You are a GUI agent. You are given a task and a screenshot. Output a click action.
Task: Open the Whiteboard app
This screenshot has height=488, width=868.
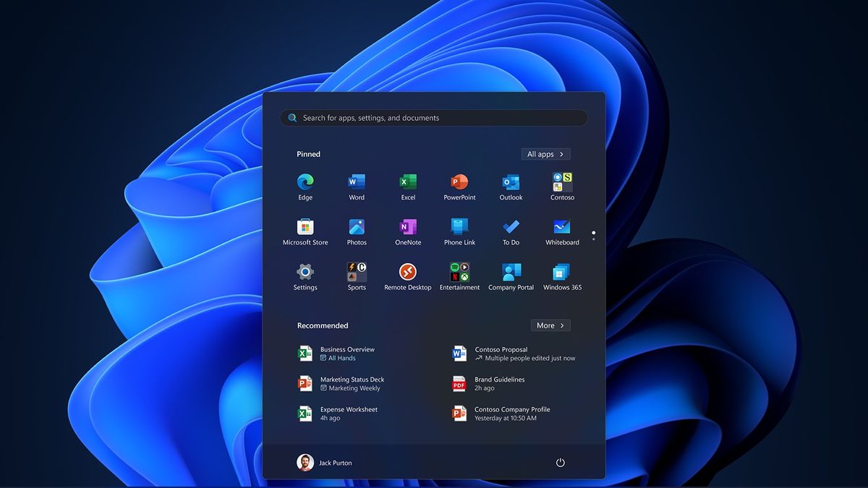[562, 226]
